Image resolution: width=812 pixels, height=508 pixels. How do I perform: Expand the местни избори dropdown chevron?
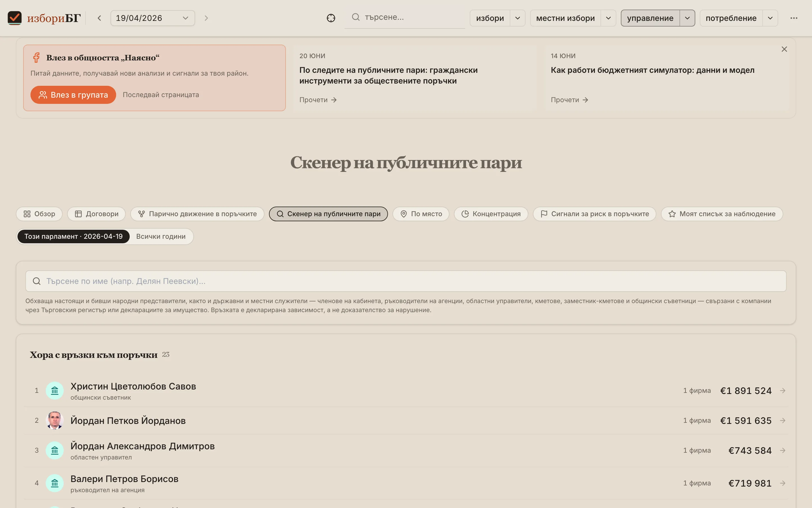point(608,18)
